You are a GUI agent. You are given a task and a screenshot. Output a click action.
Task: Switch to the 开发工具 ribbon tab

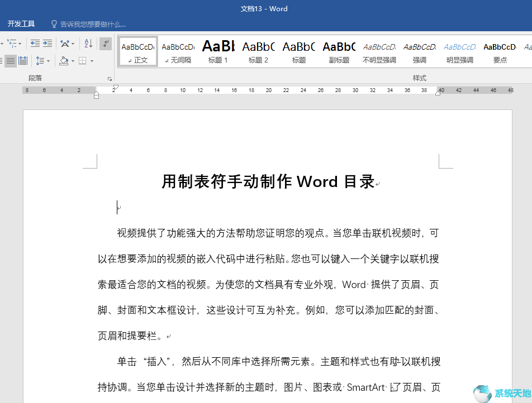pos(21,23)
